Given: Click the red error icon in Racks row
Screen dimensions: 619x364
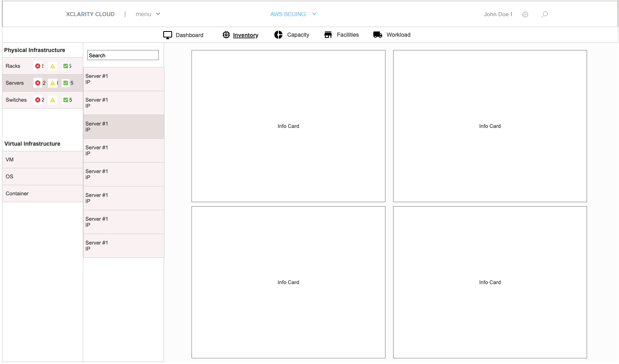Looking at the screenshot, I should 38,66.
